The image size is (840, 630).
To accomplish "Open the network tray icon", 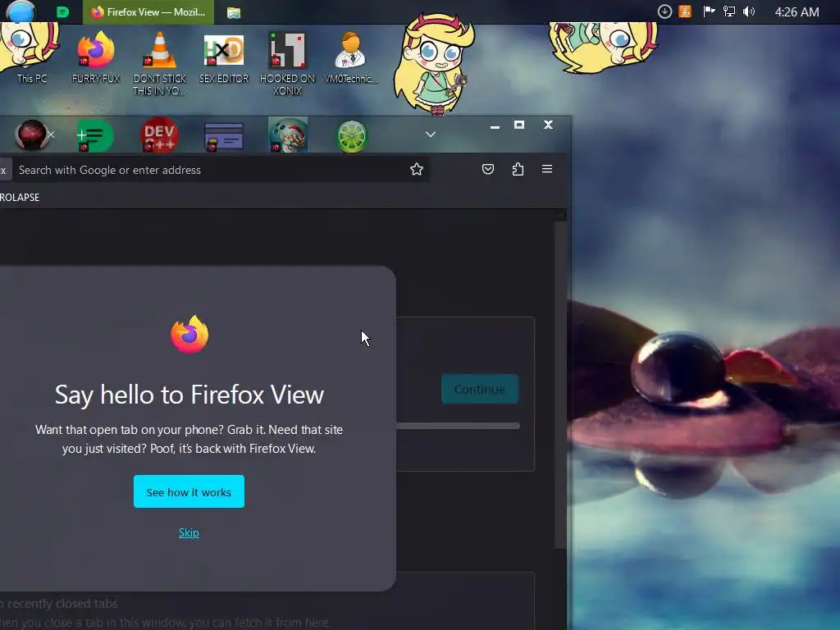I will pos(728,11).
